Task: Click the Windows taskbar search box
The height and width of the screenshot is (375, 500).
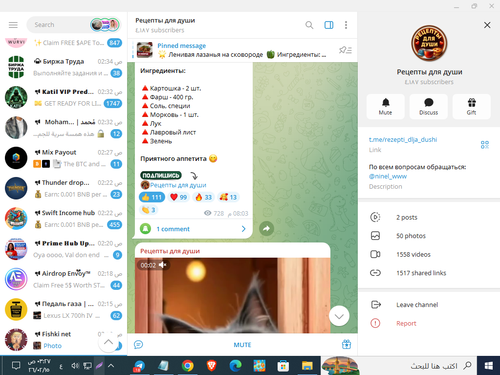Action: [x=399, y=366]
